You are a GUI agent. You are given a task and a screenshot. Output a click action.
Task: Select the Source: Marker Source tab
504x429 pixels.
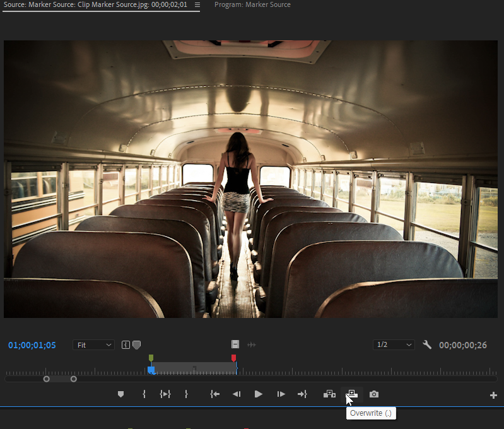click(95, 5)
